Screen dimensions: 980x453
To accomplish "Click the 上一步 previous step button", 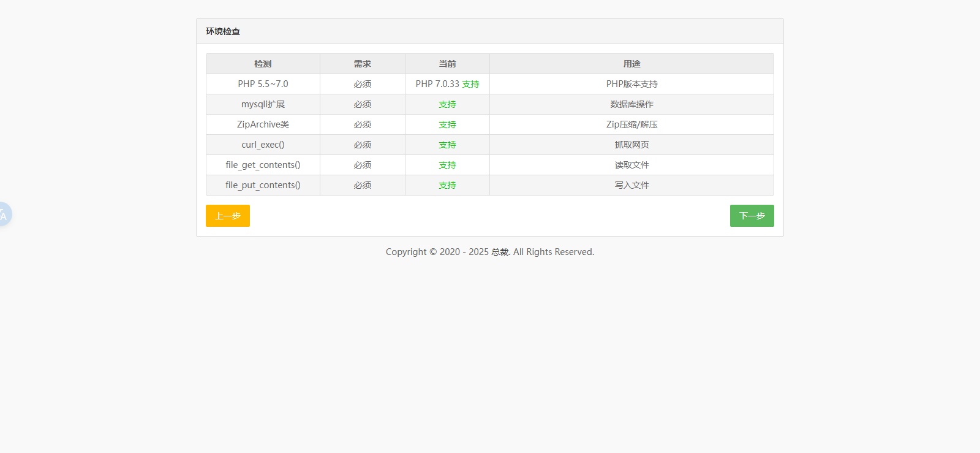I will pyautogui.click(x=228, y=216).
